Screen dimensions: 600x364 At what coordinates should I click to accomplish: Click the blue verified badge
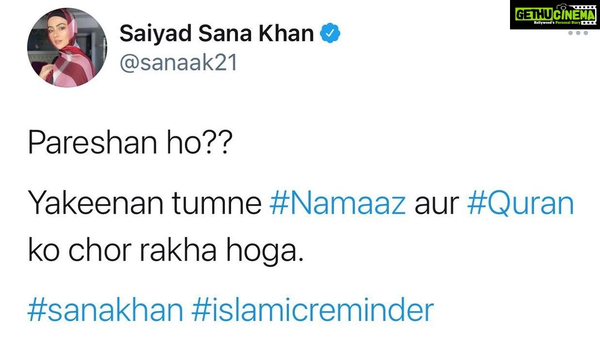(x=330, y=33)
